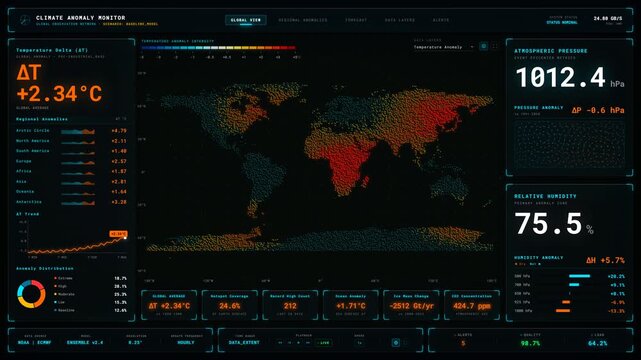Viewport: 641px width, 360px height.
Task: Click the Quality 98.7% indicator
Action: click(x=530, y=343)
